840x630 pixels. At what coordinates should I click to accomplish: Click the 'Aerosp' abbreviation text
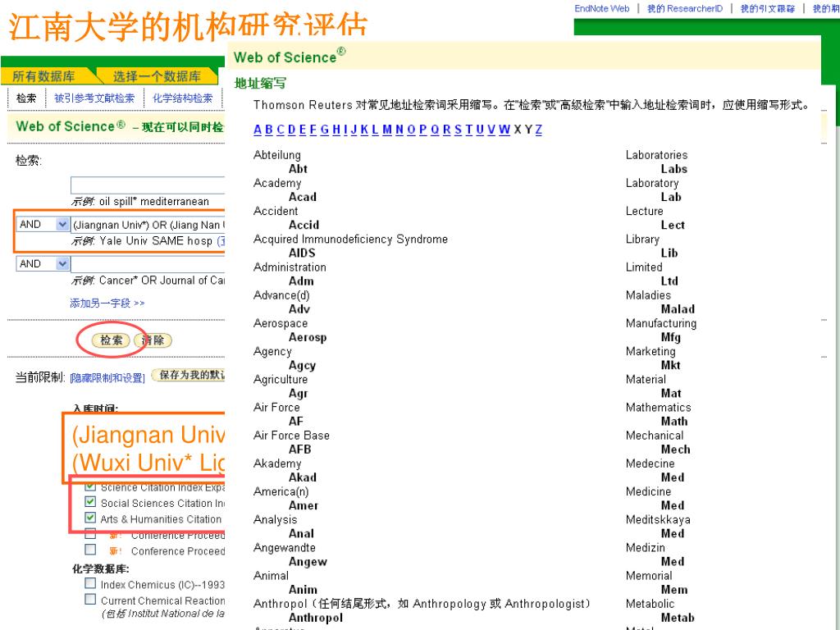coord(308,337)
